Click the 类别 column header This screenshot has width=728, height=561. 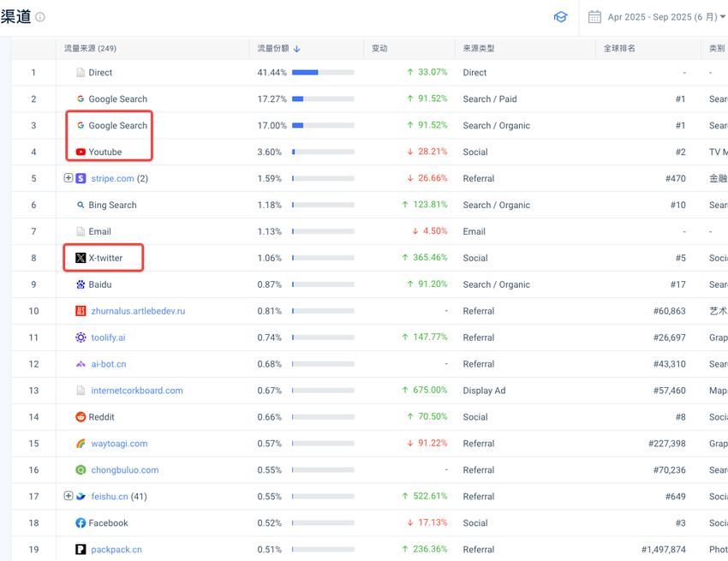coord(717,48)
